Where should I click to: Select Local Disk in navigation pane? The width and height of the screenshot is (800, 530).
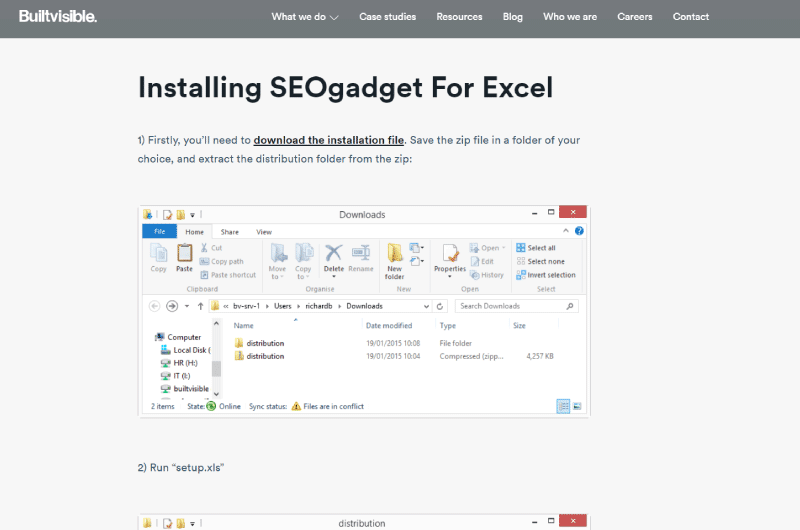pos(186,350)
